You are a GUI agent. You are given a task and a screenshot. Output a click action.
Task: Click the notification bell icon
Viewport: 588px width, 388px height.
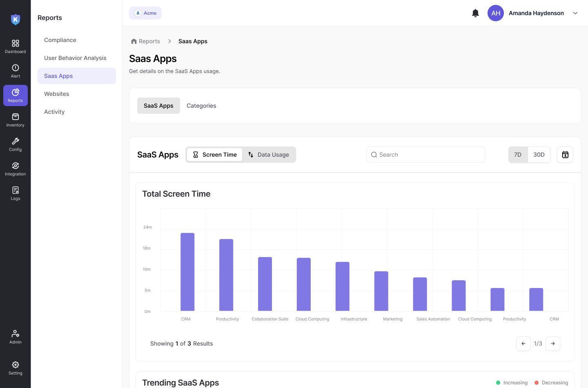click(x=475, y=13)
